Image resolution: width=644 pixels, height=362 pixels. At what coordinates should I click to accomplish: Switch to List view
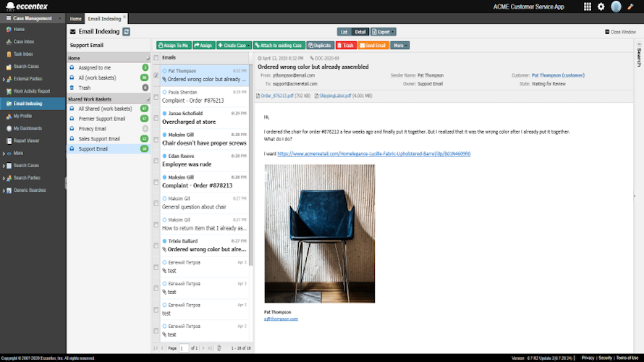[x=344, y=32]
